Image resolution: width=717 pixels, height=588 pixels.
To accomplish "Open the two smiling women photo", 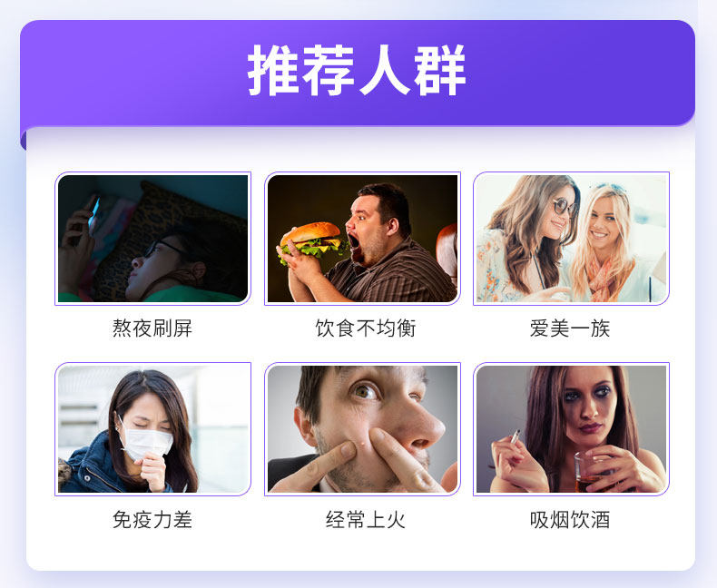I will pos(571,239).
